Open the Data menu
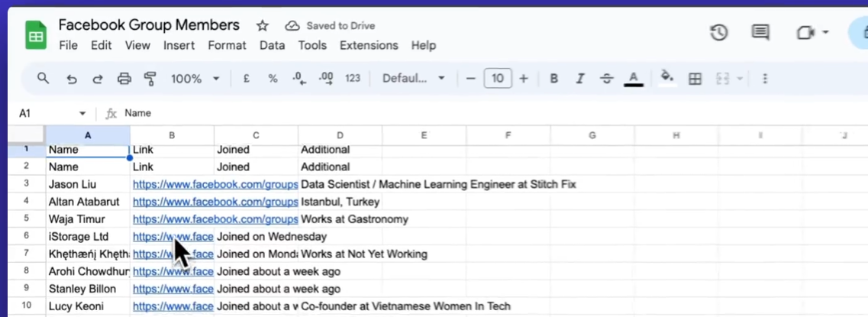 pyautogui.click(x=273, y=45)
